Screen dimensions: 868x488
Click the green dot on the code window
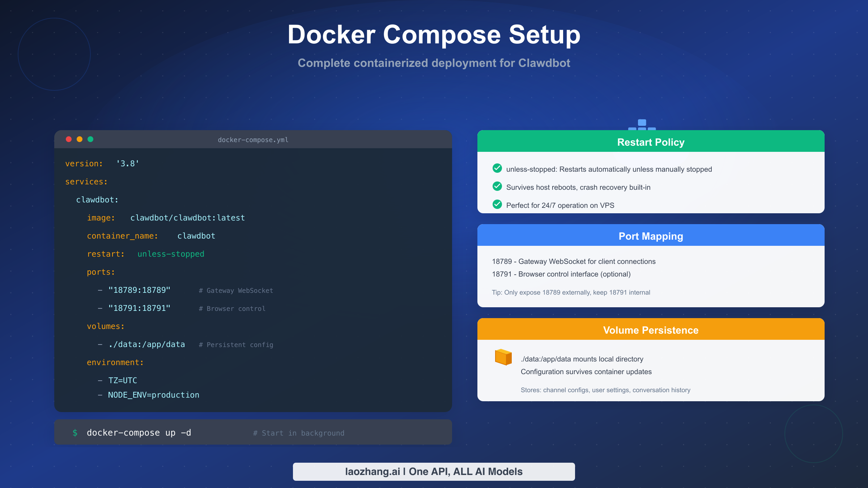click(91, 139)
